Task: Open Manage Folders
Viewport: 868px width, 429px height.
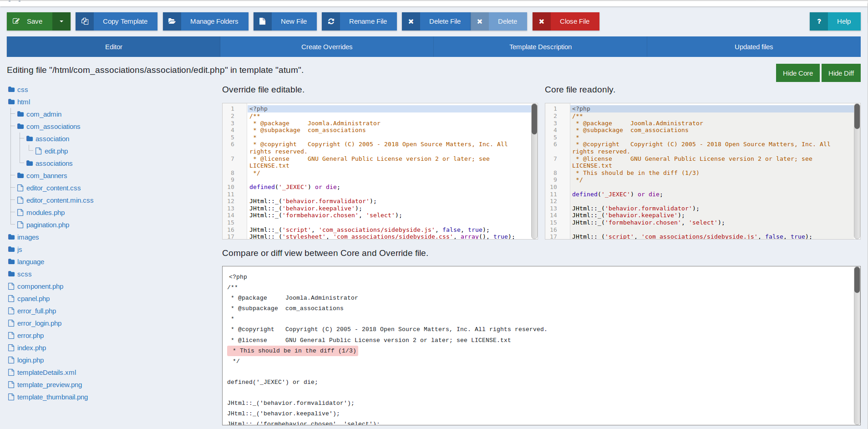Action: 206,21
